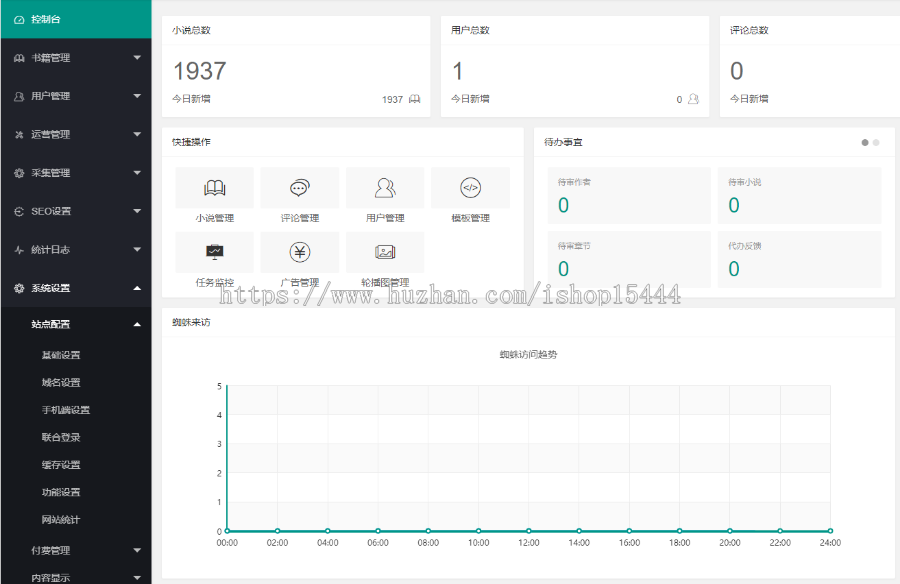Collapse the 系统设置 menu arrow
The width and height of the screenshot is (900, 584).
click(x=137, y=288)
